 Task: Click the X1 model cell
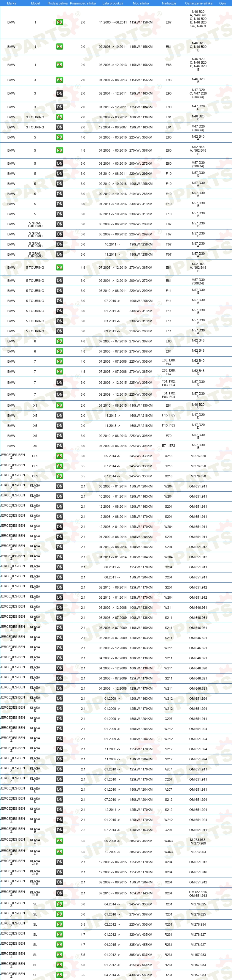[x=35, y=405]
